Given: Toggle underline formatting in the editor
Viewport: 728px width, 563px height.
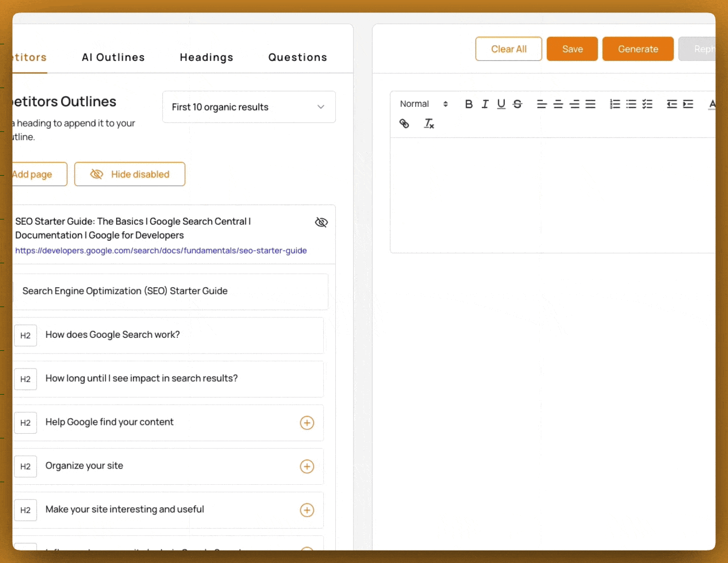Looking at the screenshot, I should [501, 104].
